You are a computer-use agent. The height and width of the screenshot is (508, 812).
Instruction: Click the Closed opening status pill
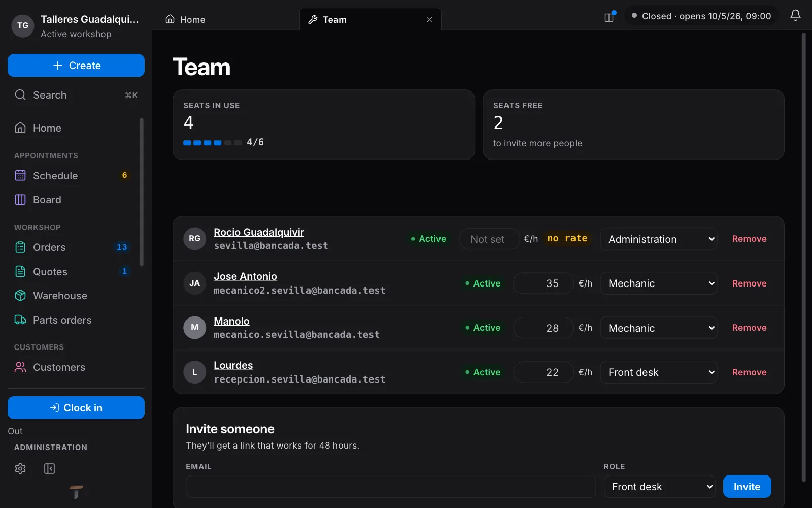[x=701, y=16]
